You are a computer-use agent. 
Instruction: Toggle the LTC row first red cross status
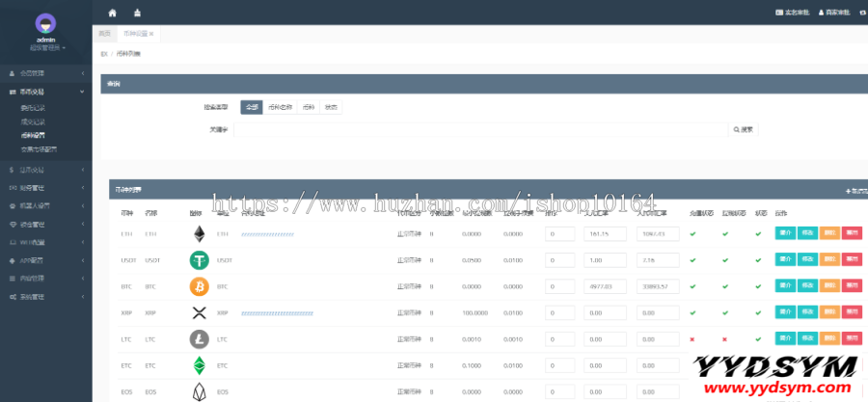click(x=692, y=339)
